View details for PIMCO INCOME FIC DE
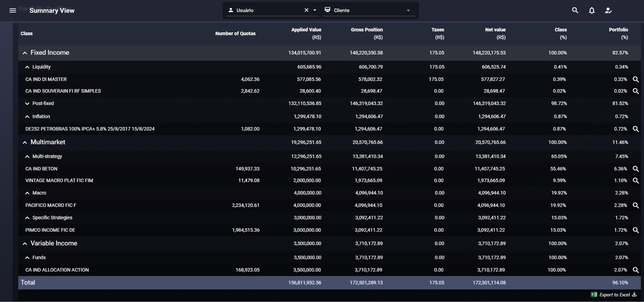644x302 pixels. click(x=636, y=230)
